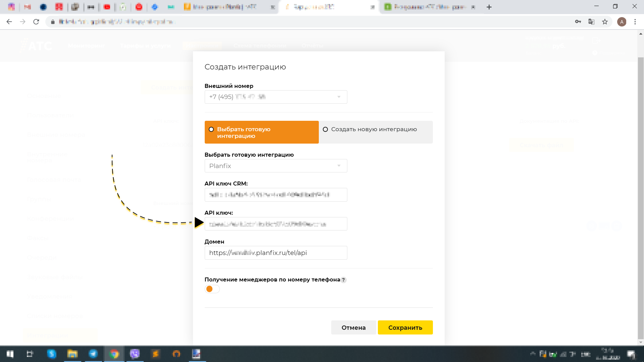644x362 pixels.
Task: Open the Chrome profile avatar menu
Action: coord(622,21)
